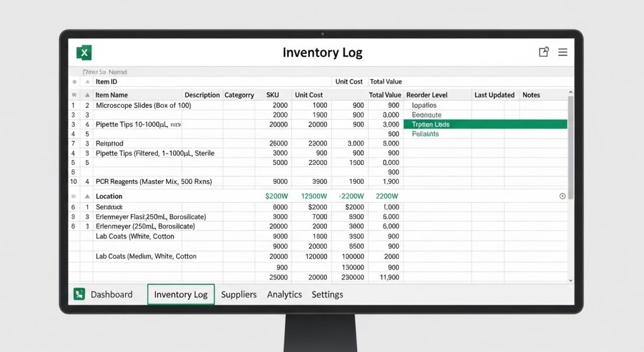Open the hamburger menu icon

(563, 52)
